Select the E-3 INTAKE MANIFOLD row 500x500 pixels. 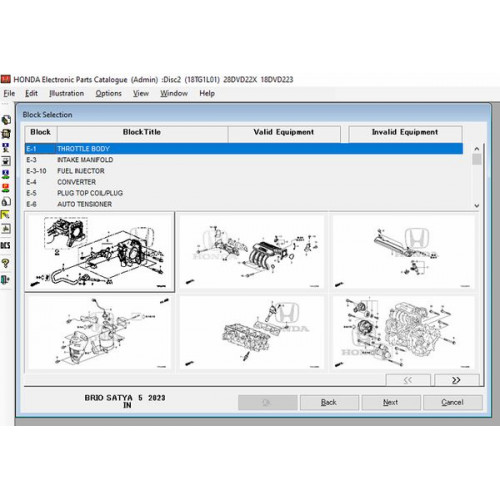tap(244, 160)
